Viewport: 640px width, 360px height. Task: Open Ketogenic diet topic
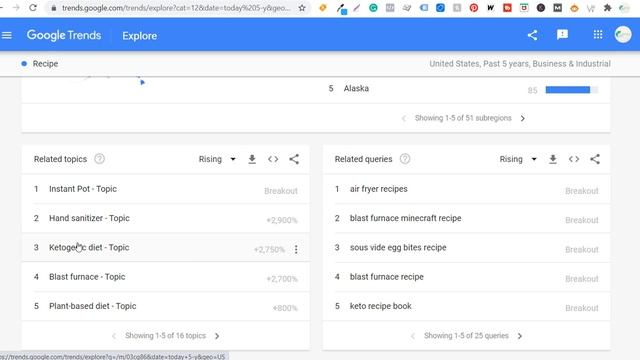tap(89, 247)
